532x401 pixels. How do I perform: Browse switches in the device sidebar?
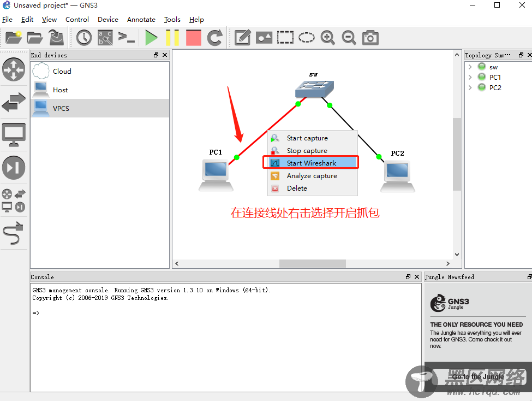click(14, 102)
